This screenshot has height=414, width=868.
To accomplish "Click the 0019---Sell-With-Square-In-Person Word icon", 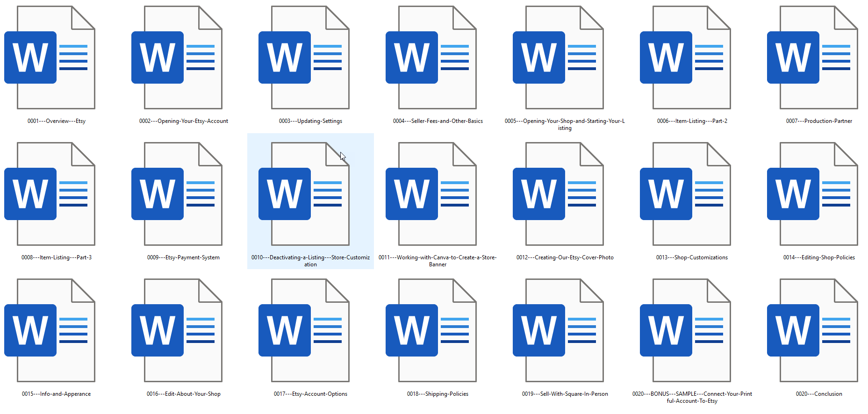I will [558, 330].
